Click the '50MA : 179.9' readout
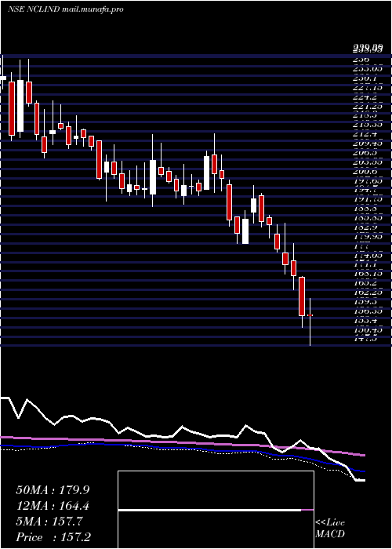The image size is (392, 549). 53,490
